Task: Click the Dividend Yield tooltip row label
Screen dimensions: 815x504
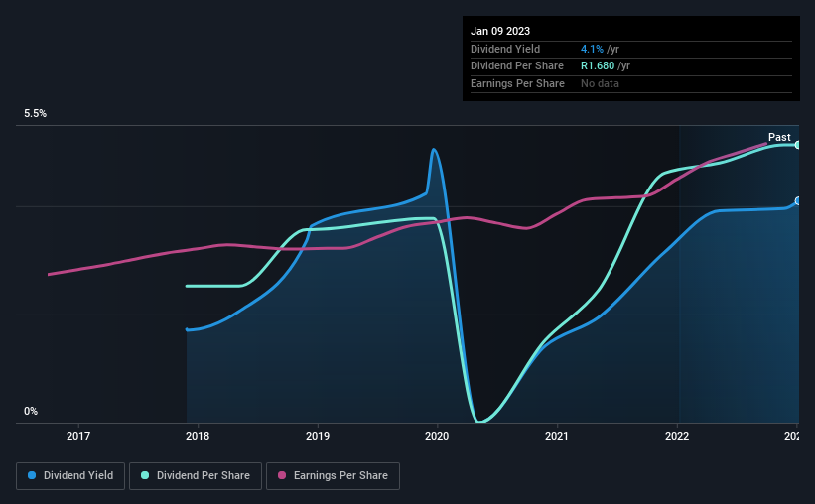Action: pyautogui.click(x=505, y=49)
